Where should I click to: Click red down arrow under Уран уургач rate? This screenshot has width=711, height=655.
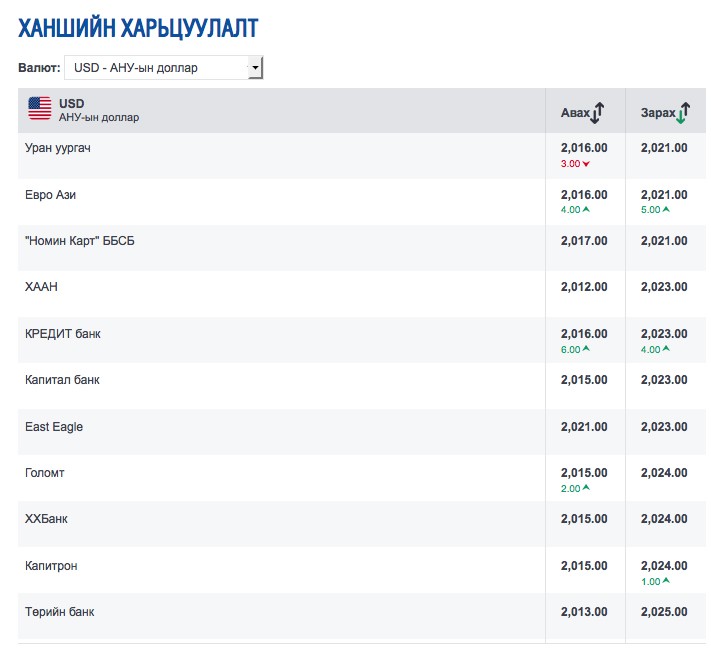586,164
